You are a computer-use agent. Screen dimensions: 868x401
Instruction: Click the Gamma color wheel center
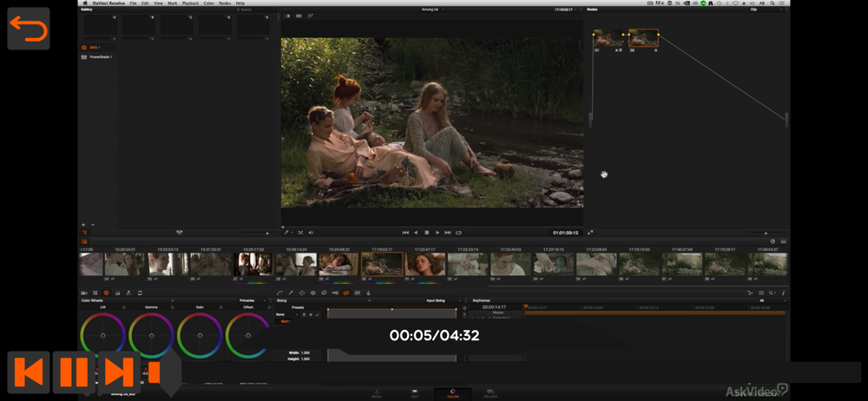click(151, 336)
